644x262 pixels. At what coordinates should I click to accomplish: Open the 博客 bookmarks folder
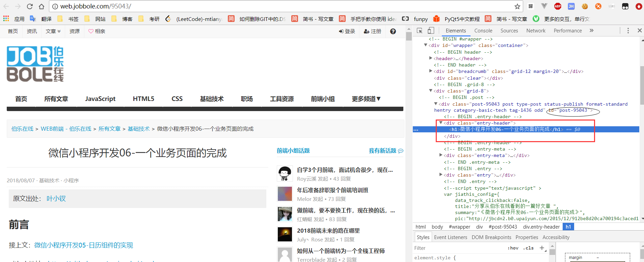click(122, 19)
